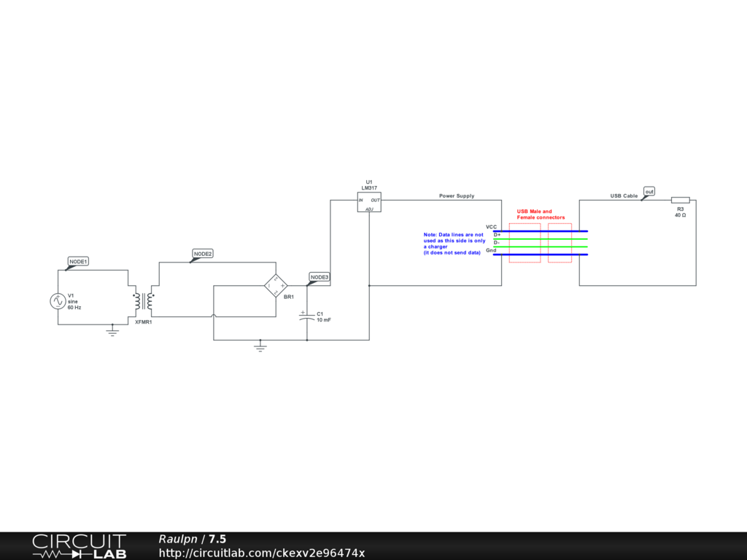The image size is (747, 560).
Task: Open the circuitlab.com/ckexv2e96474x link
Action: 261,553
